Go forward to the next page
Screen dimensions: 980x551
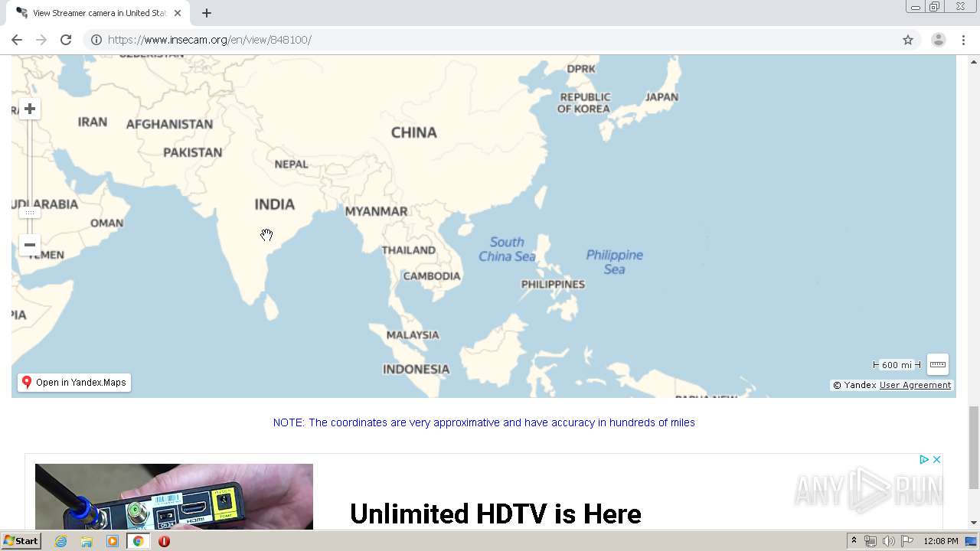pyautogui.click(x=41, y=40)
